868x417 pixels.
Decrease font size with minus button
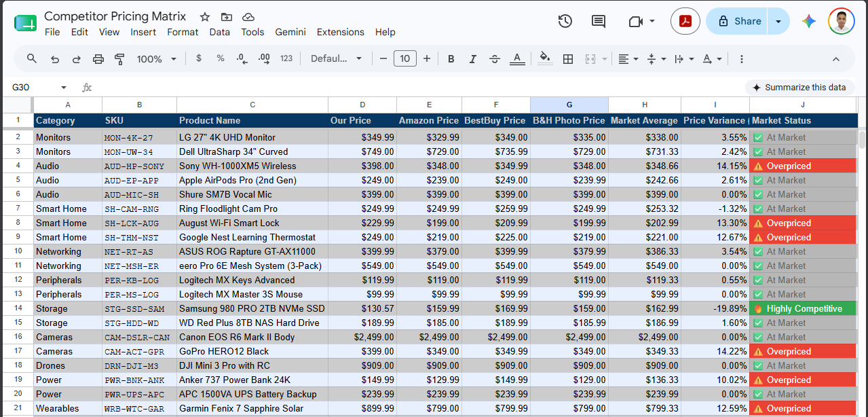(x=383, y=59)
